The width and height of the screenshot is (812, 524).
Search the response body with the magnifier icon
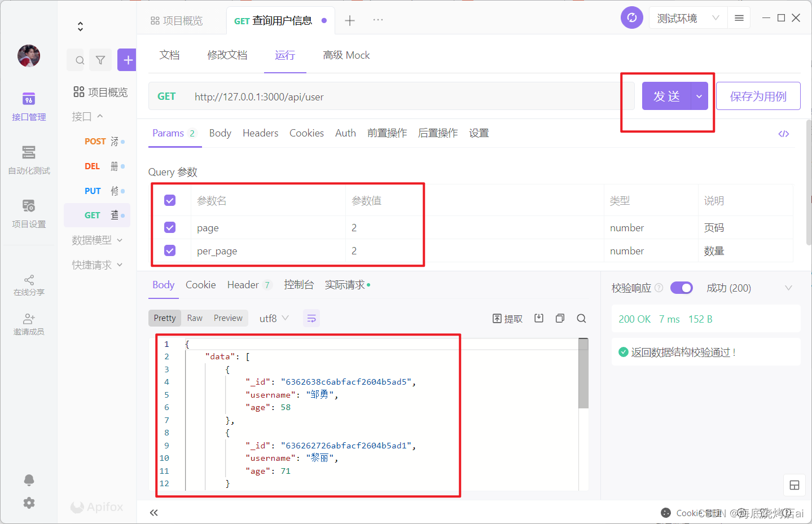[x=581, y=318]
